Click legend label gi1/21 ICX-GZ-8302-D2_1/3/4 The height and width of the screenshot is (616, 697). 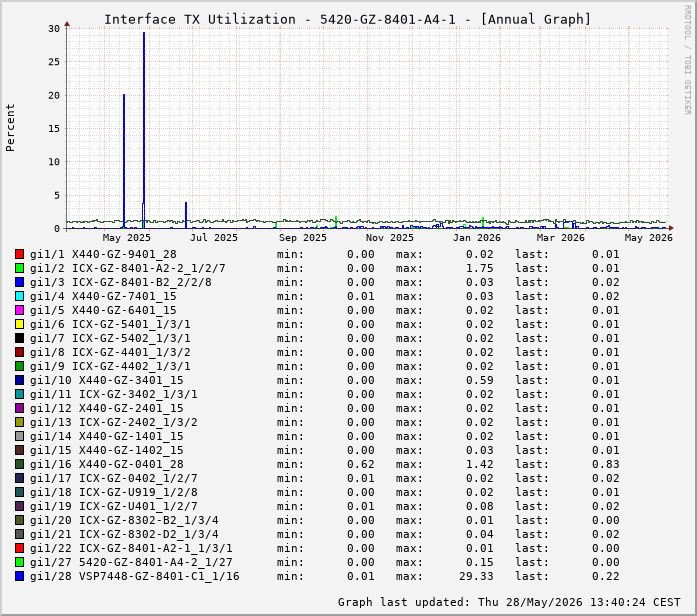pos(124,534)
